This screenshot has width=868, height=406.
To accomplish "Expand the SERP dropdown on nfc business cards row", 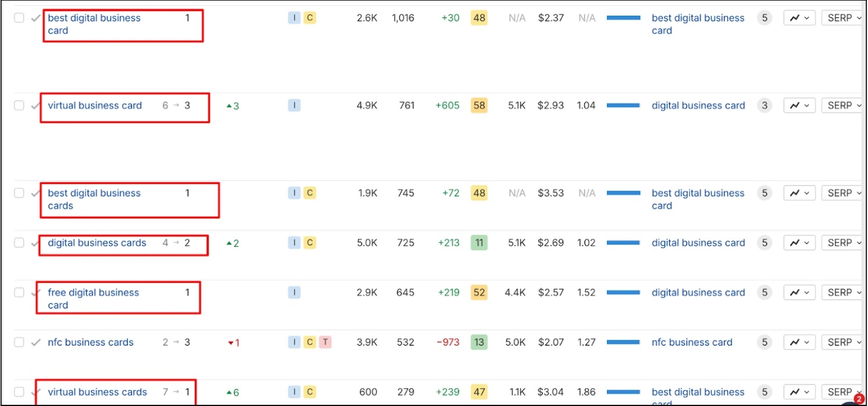I will point(842,342).
